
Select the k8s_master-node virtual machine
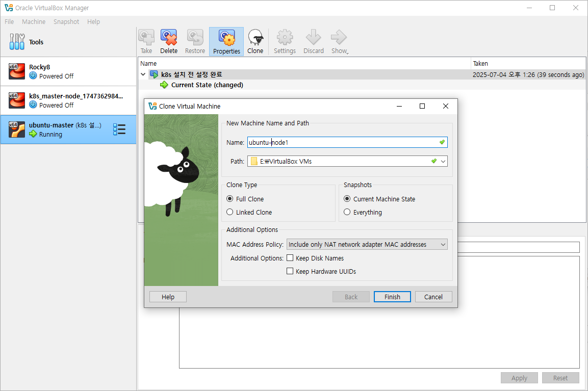68,100
